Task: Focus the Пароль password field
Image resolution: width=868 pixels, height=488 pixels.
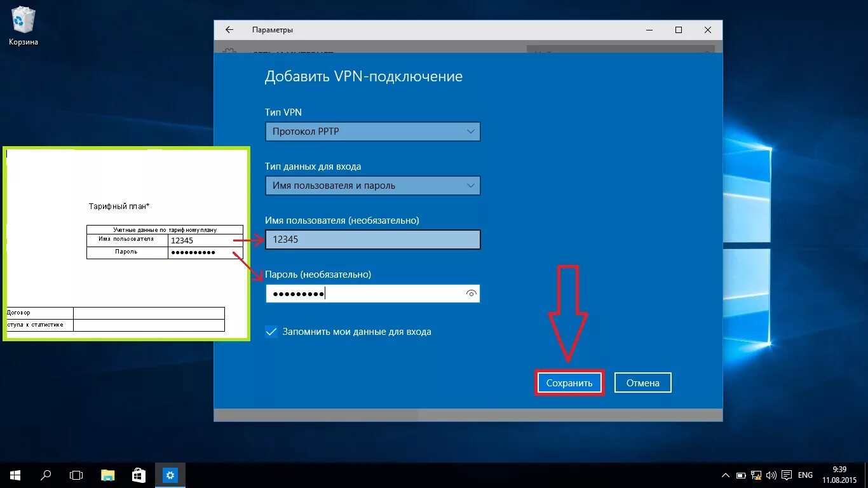Action: (x=372, y=294)
